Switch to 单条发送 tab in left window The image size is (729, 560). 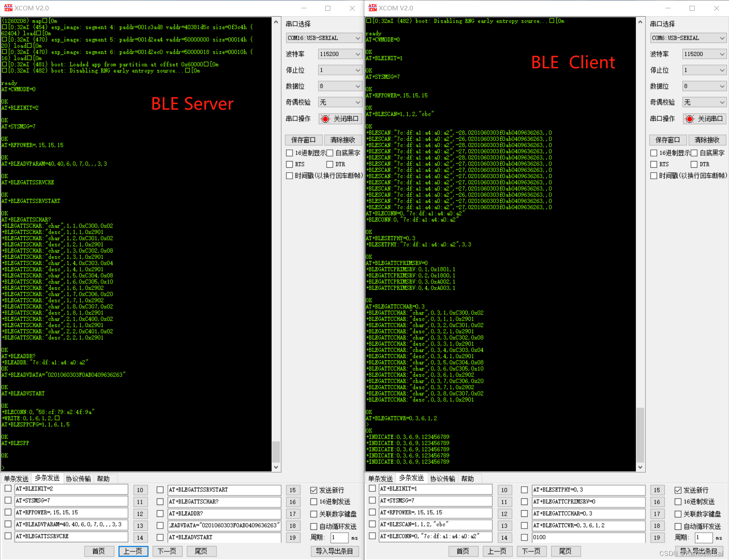(16, 479)
